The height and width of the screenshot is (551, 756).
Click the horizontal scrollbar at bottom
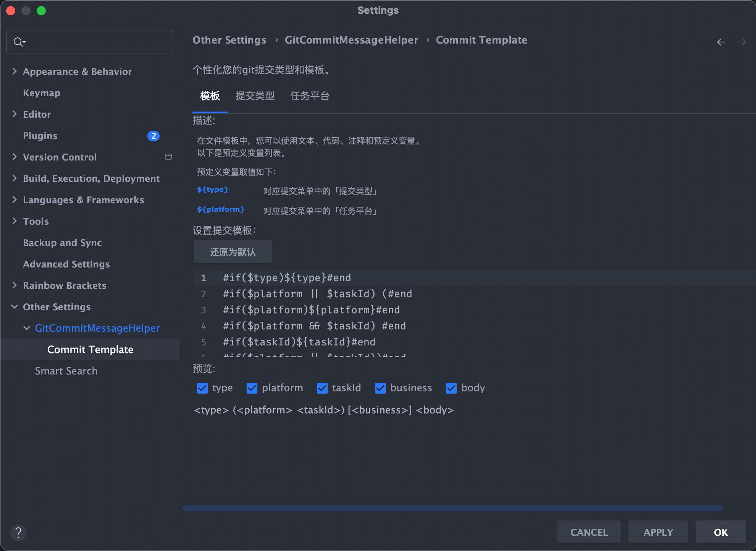tap(452, 508)
